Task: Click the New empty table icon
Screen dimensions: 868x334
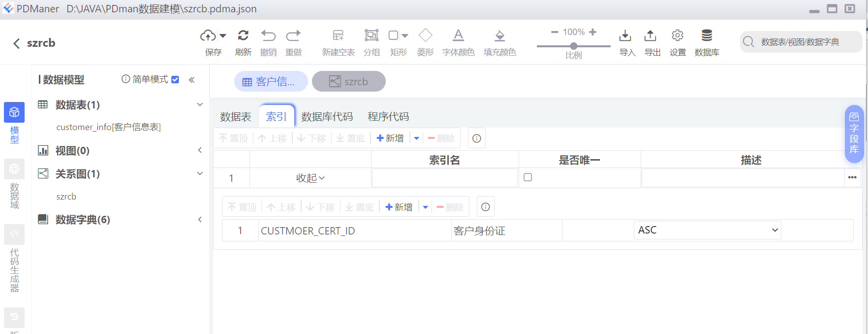Action: click(338, 35)
